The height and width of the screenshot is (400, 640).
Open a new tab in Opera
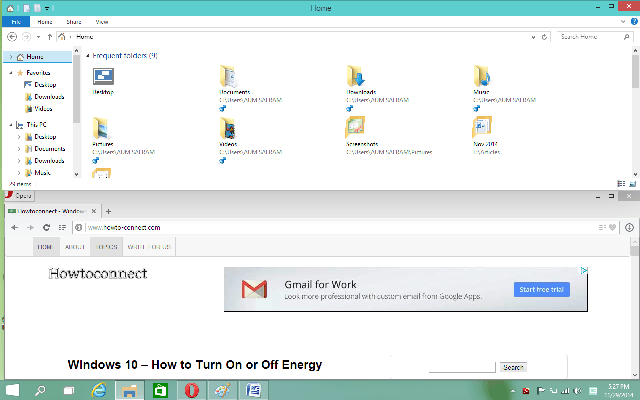pyautogui.click(x=109, y=211)
